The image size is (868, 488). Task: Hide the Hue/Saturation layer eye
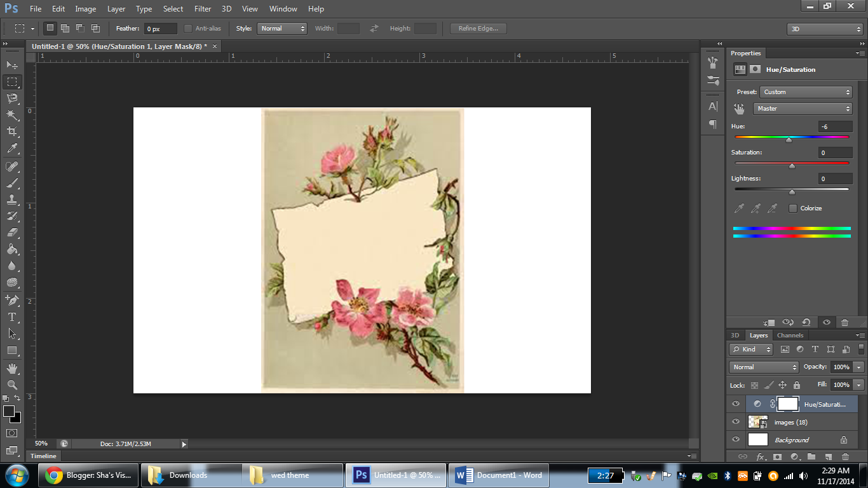tap(736, 404)
